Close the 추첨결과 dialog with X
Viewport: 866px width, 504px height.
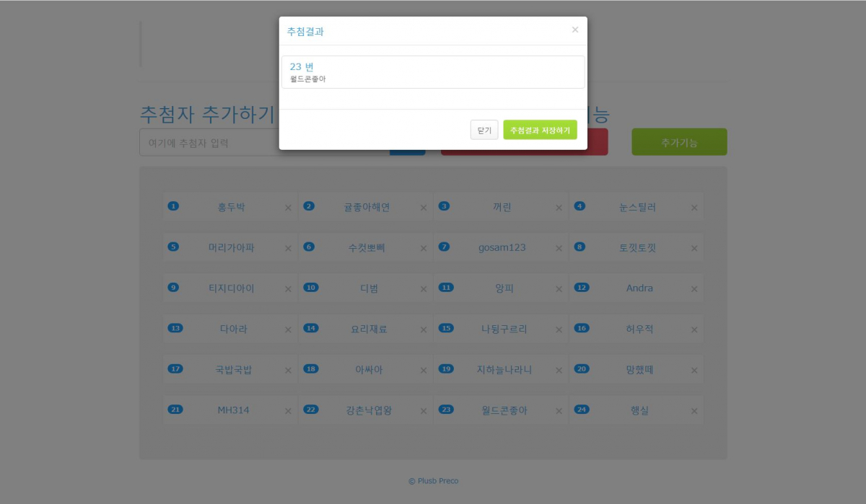click(x=575, y=30)
